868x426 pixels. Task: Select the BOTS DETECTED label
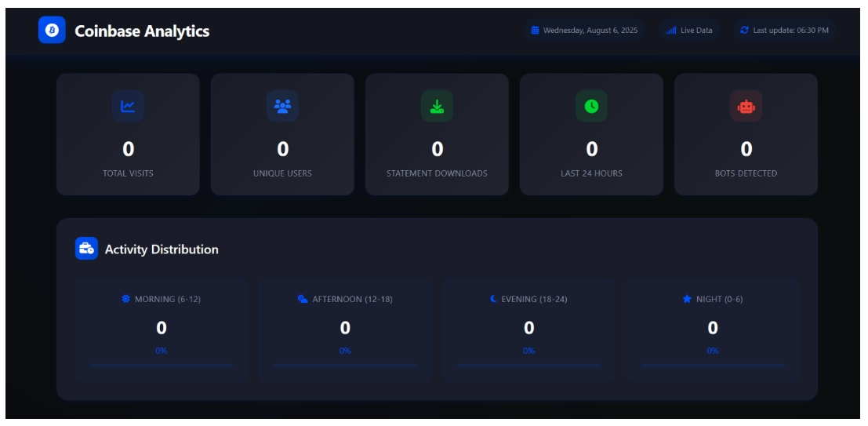(746, 173)
